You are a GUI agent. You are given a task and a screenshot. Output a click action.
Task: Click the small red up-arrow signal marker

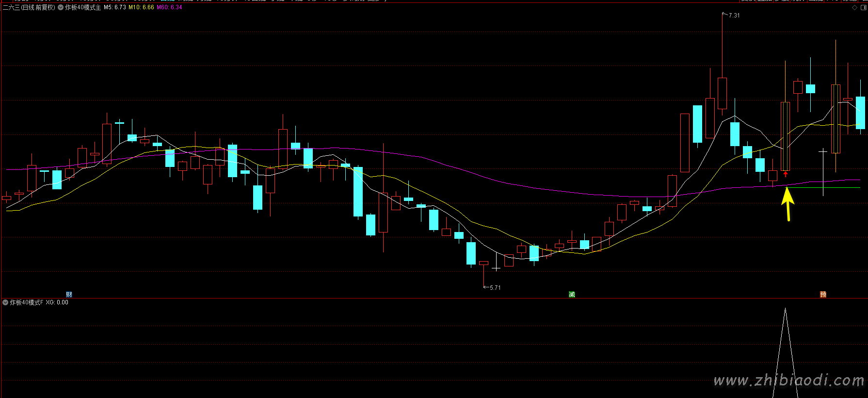786,174
